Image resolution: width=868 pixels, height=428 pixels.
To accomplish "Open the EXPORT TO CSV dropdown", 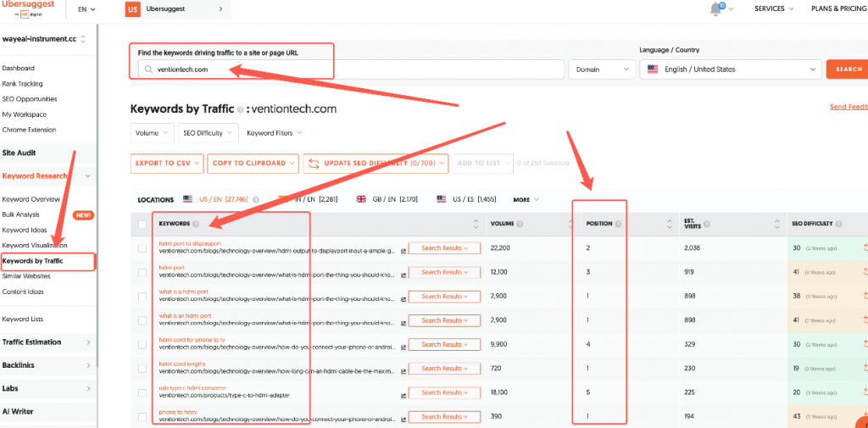I will click(167, 164).
